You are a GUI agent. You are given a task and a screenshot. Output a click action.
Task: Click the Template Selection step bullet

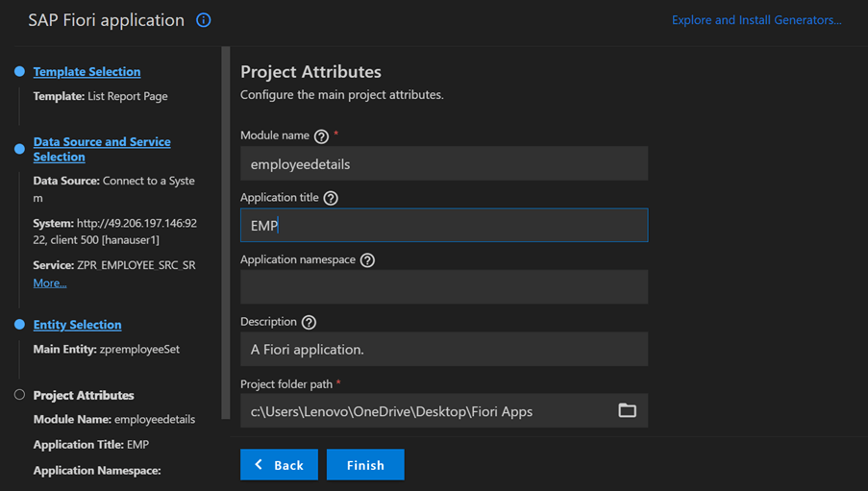(x=19, y=71)
